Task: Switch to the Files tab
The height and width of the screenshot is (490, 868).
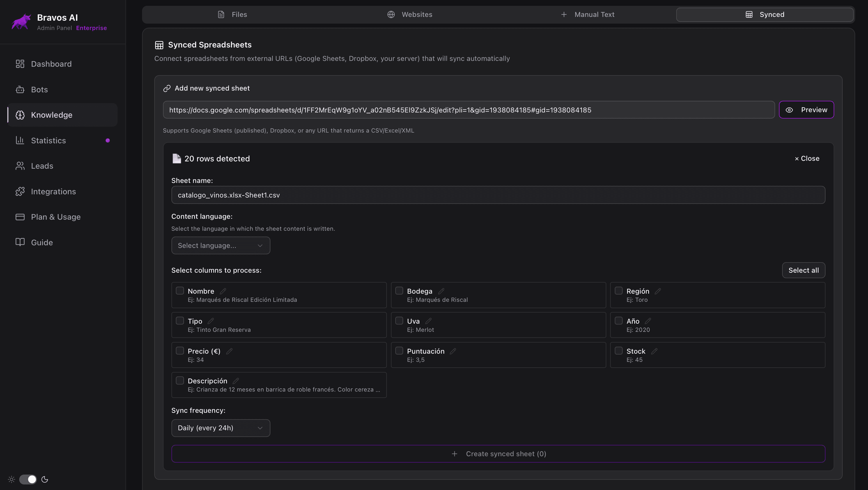Action: pos(232,15)
